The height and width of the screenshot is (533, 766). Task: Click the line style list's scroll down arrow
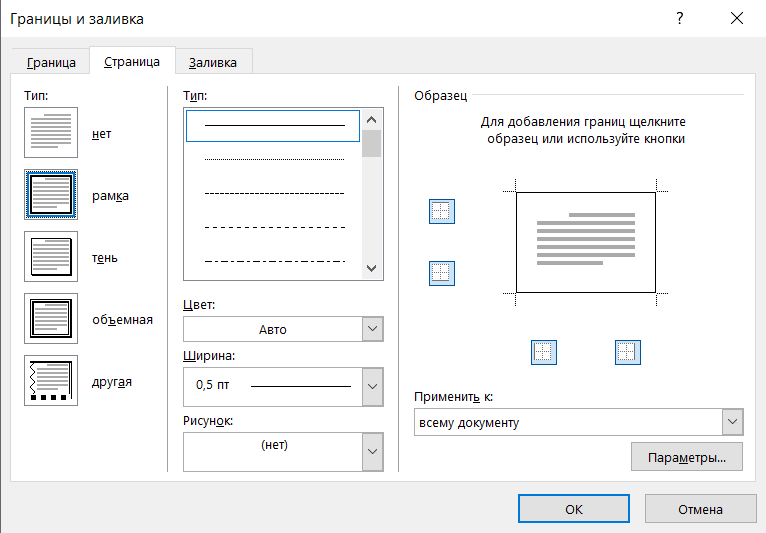tap(372, 268)
